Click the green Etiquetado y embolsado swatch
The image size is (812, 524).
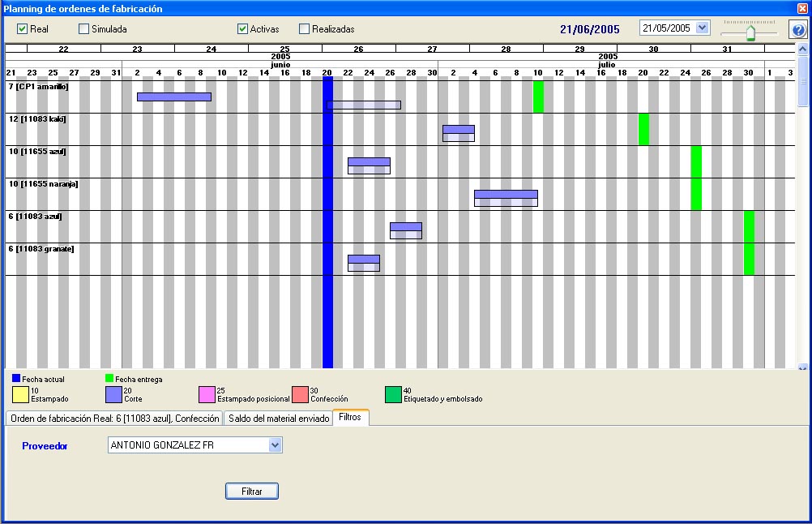coord(393,394)
